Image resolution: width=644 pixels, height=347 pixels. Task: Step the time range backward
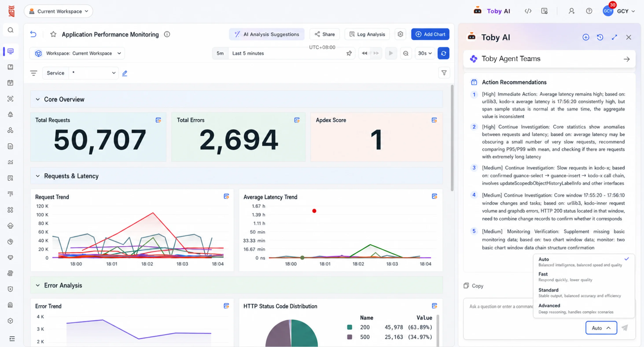tap(364, 53)
